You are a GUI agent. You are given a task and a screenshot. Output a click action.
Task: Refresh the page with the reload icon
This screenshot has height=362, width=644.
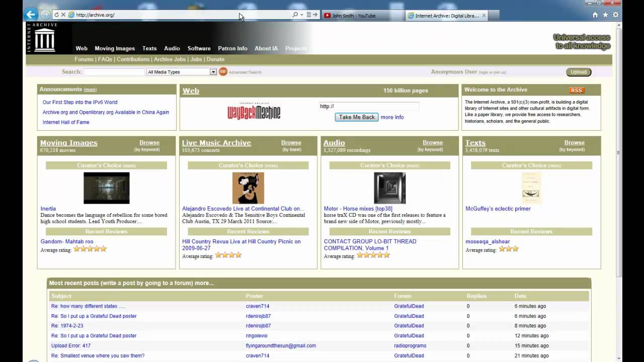[56, 15]
